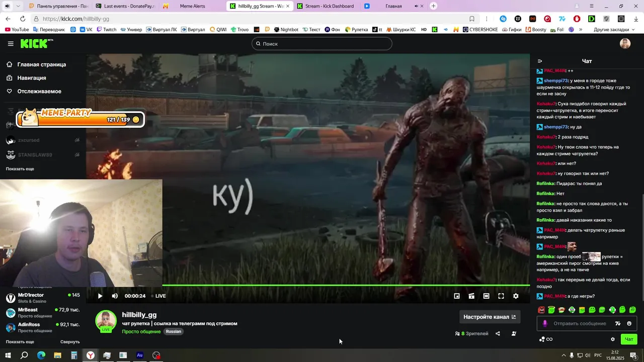Collapse chat panel with arrow icon
Image resolution: width=644 pixels, height=362 pixels.
(x=540, y=61)
